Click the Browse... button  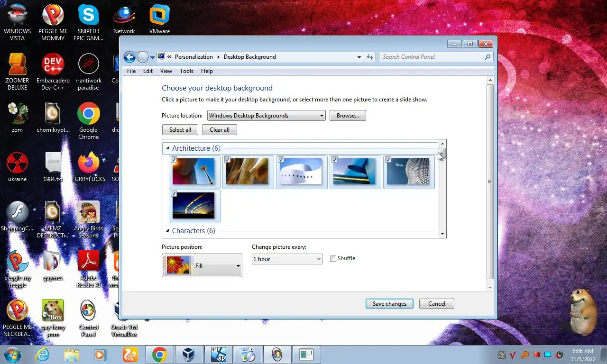point(348,116)
